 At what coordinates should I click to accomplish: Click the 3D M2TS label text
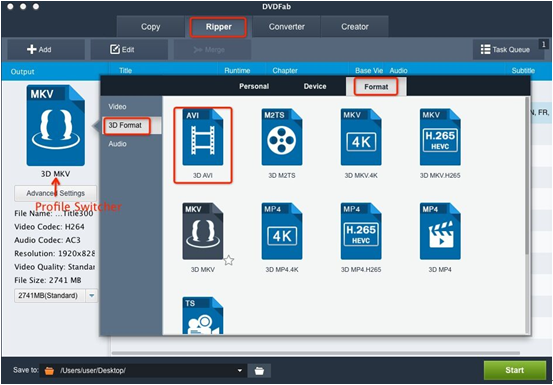[282, 175]
